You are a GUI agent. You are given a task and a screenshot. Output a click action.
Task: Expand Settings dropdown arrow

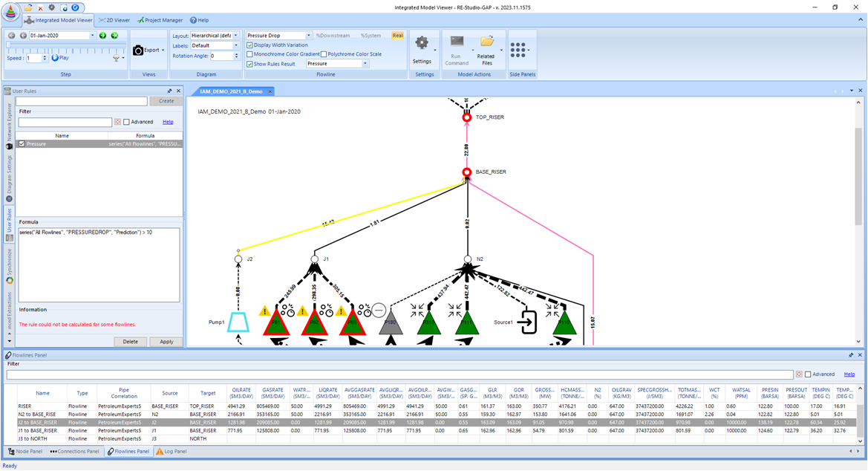coord(435,51)
